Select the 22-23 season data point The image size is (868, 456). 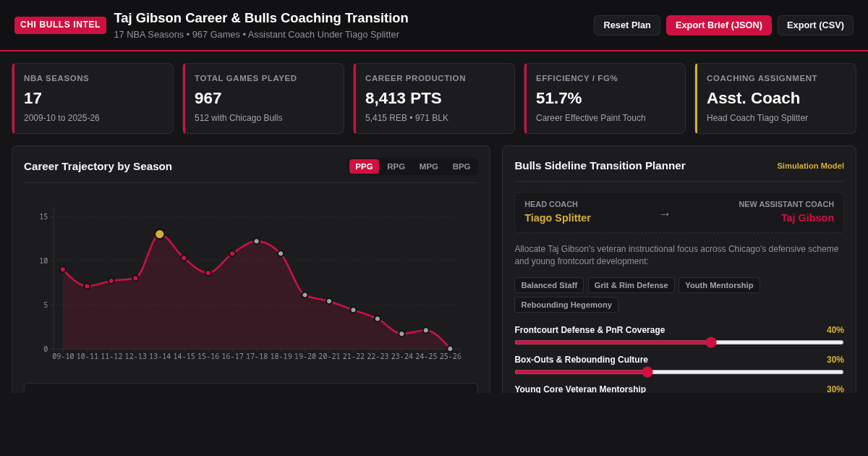[378, 318]
